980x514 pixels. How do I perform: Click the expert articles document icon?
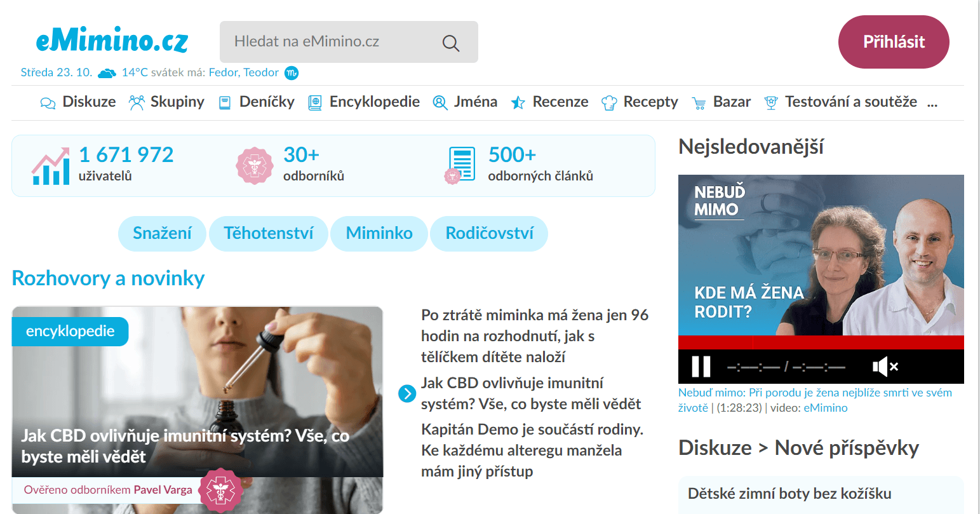click(459, 165)
